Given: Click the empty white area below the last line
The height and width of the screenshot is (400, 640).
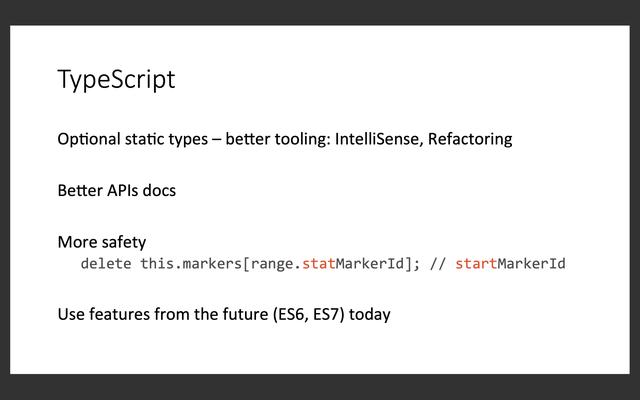Looking at the screenshot, I should (320, 348).
